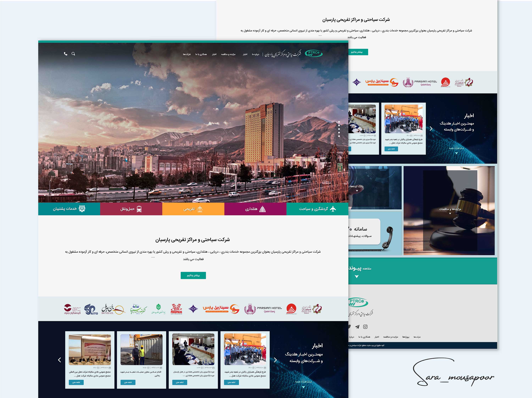Click the search magnifier icon in the front page header
The image size is (532, 398).
(73, 54)
